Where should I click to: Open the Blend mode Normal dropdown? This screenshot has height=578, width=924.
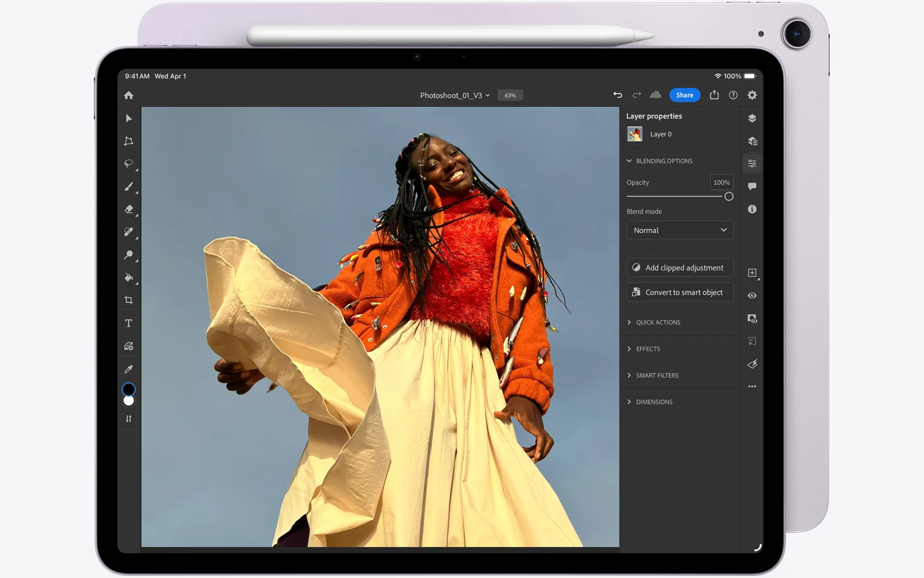pos(680,230)
